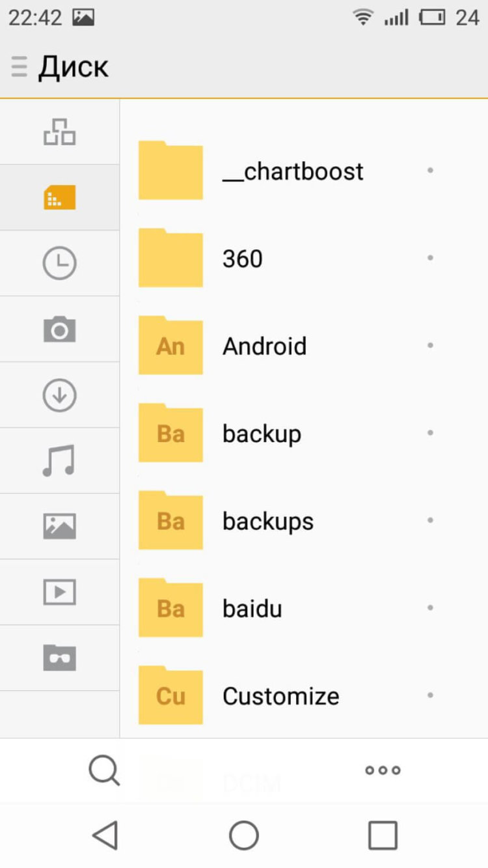
Task: Open the music files category
Action: coord(59,460)
